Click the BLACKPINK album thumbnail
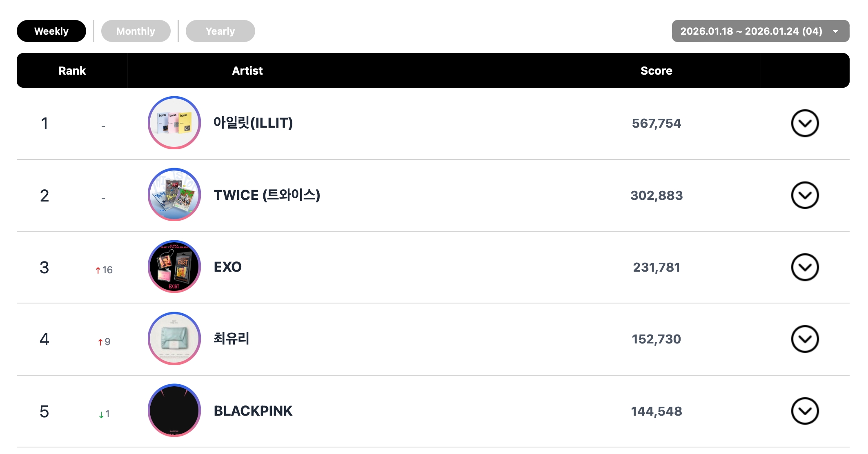This screenshot has height=454, width=868. click(174, 410)
